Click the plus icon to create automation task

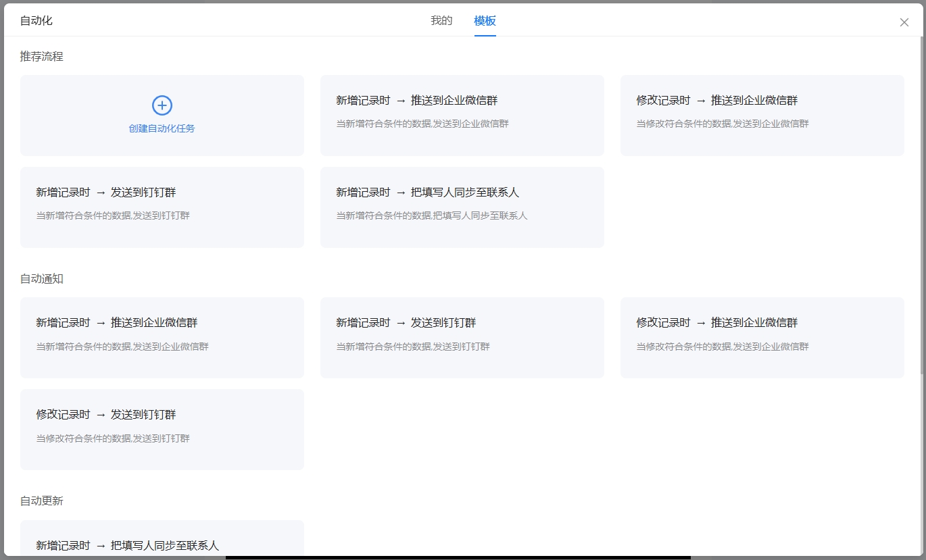coord(162,105)
